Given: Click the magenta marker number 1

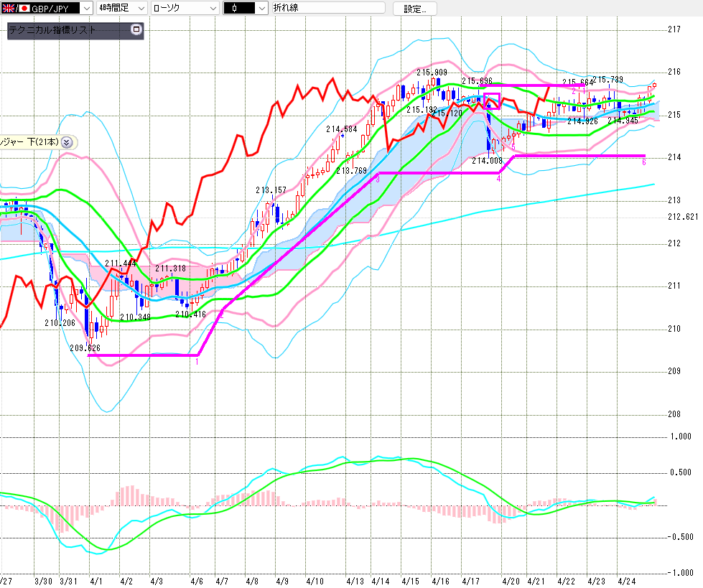Looking at the screenshot, I should point(197,361).
